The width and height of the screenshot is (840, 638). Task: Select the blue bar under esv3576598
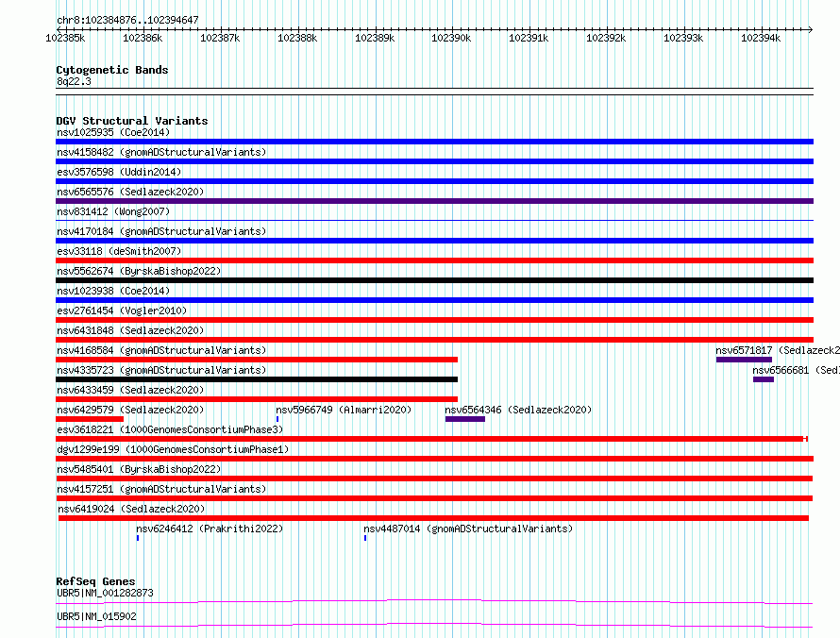click(434, 181)
